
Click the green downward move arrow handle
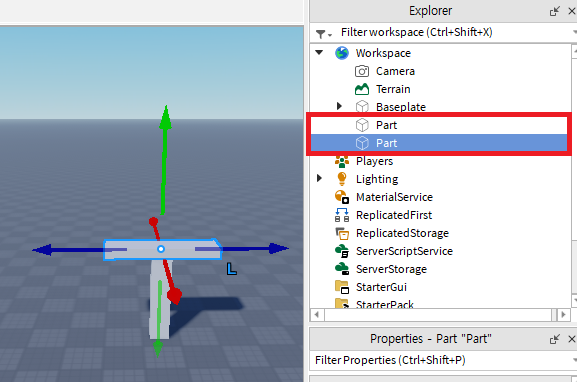point(157,348)
